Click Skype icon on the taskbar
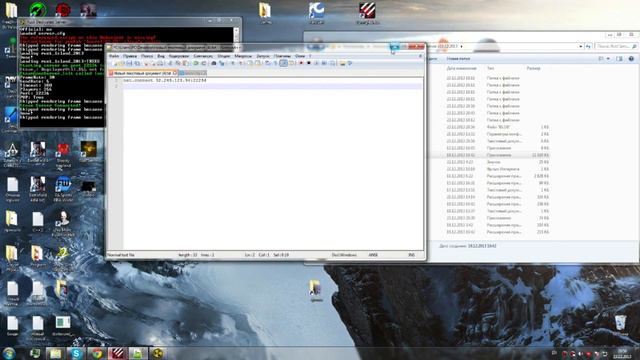The width and height of the screenshot is (640, 360). click(x=76, y=353)
